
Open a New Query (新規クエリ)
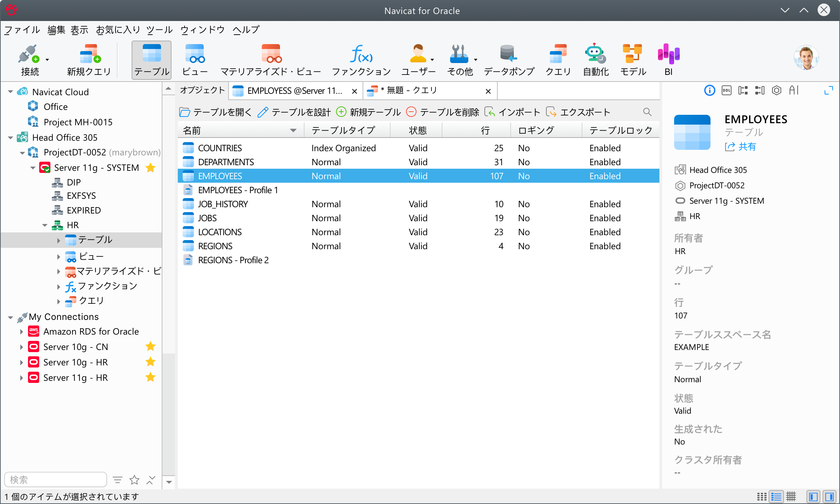[89, 60]
